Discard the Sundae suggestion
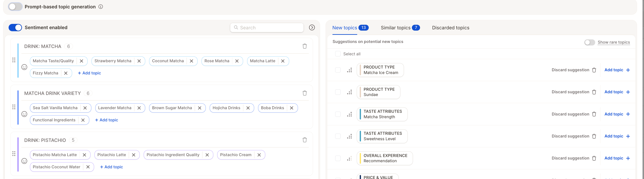 (x=574, y=92)
